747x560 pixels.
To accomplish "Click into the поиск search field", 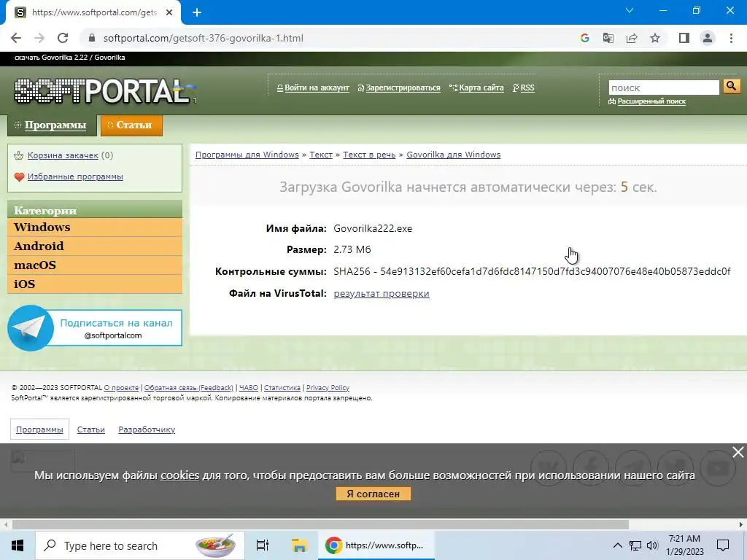I will coord(664,87).
